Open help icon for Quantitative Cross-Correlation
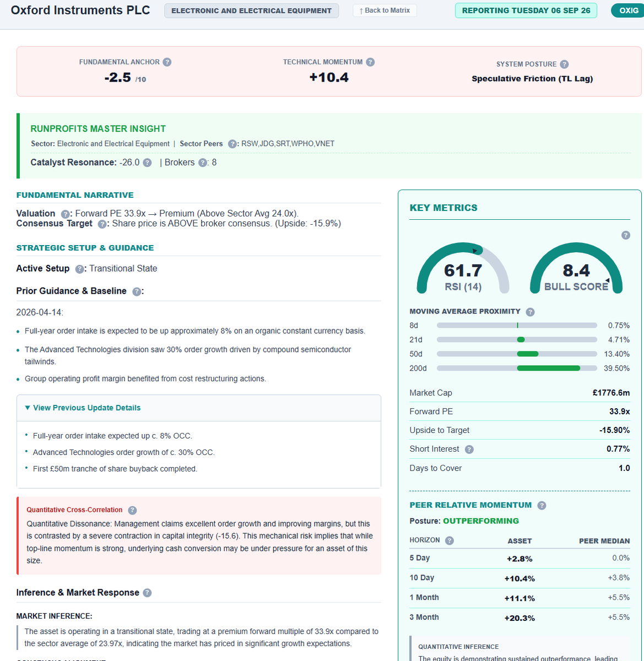This screenshot has width=644, height=661. pyautogui.click(x=132, y=510)
